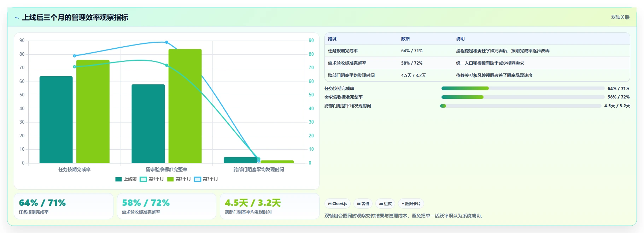Click the 跨部门阻塞平均发现时间 progress bar
The image size is (644, 233).
click(521, 106)
